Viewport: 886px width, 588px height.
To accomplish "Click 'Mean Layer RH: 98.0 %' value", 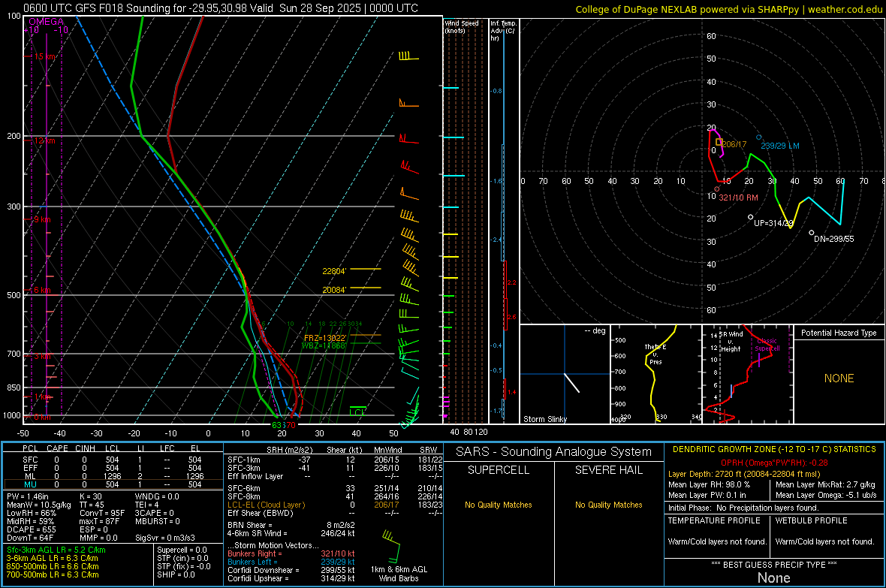I will point(709,484).
